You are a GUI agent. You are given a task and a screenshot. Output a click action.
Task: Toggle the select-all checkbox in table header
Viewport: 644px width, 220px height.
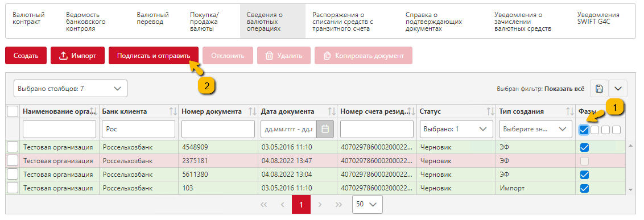point(13,111)
